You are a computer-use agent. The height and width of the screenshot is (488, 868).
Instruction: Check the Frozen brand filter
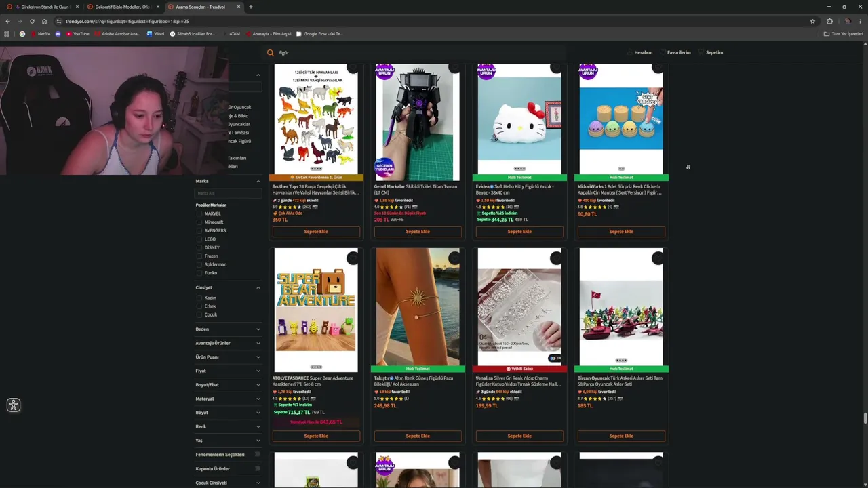pos(199,256)
